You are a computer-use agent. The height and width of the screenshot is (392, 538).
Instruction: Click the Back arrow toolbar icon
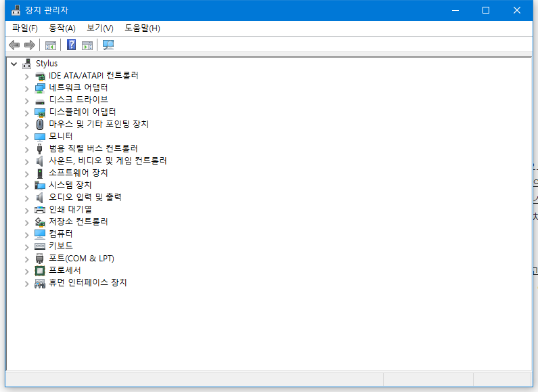tap(14, 45)
